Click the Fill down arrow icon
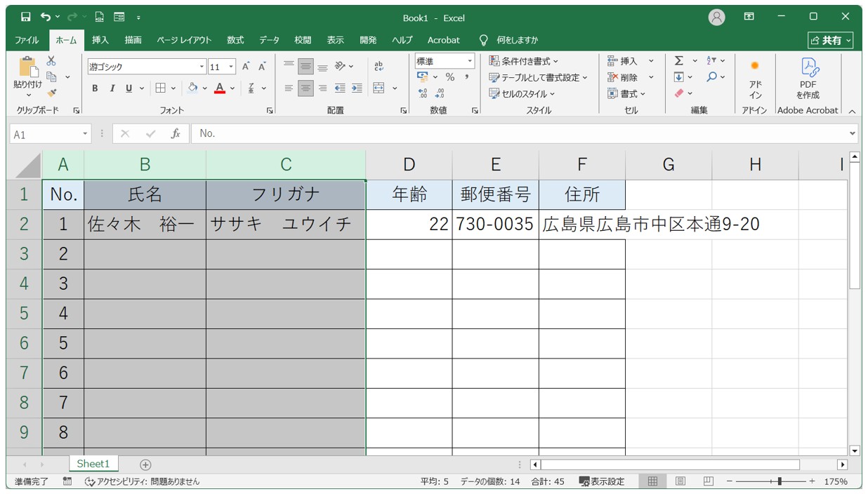 point(679,77)
